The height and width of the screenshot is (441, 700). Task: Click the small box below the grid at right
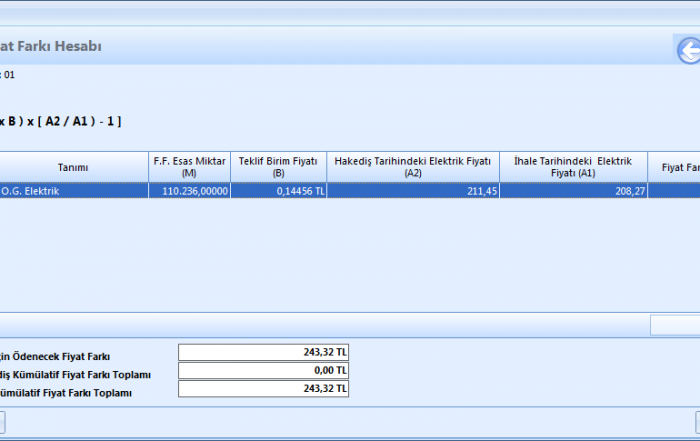tap(675, 325)
